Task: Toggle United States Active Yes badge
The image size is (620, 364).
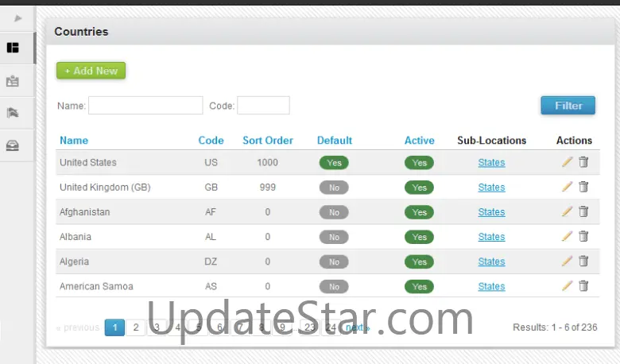Action: tap(419, 163)
